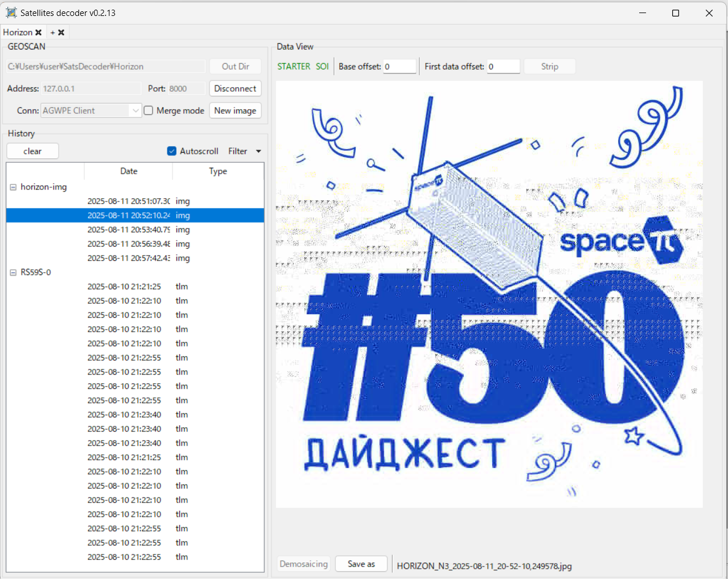Click into the Base offset field
The height and width of the screenshot is (579, 728).
400,67
